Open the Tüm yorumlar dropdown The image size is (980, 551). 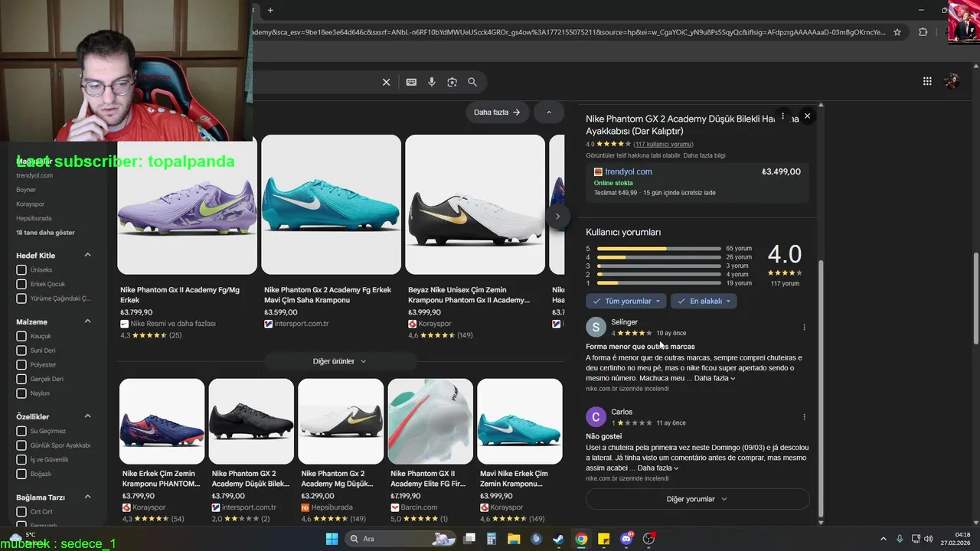[x=626, y=301]
